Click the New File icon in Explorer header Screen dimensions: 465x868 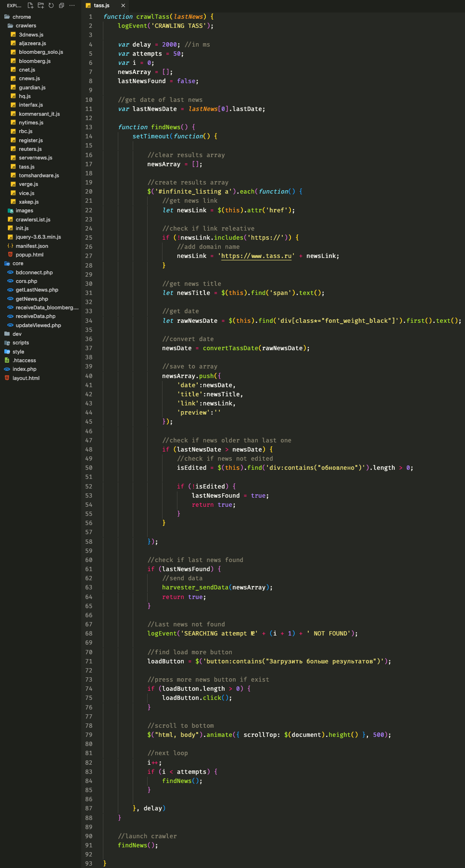(x=30, y=6)
